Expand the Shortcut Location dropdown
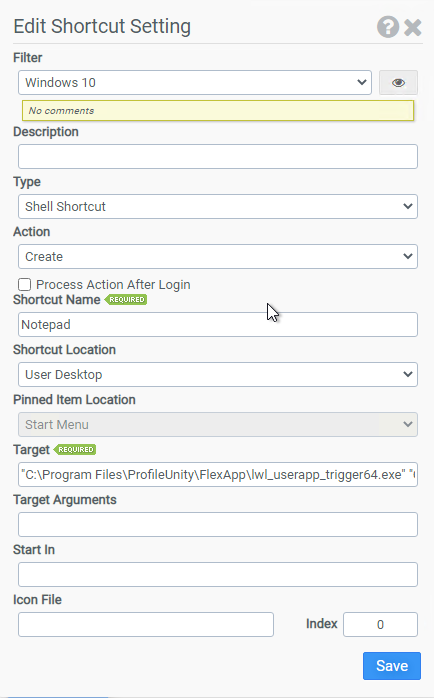 218,374
